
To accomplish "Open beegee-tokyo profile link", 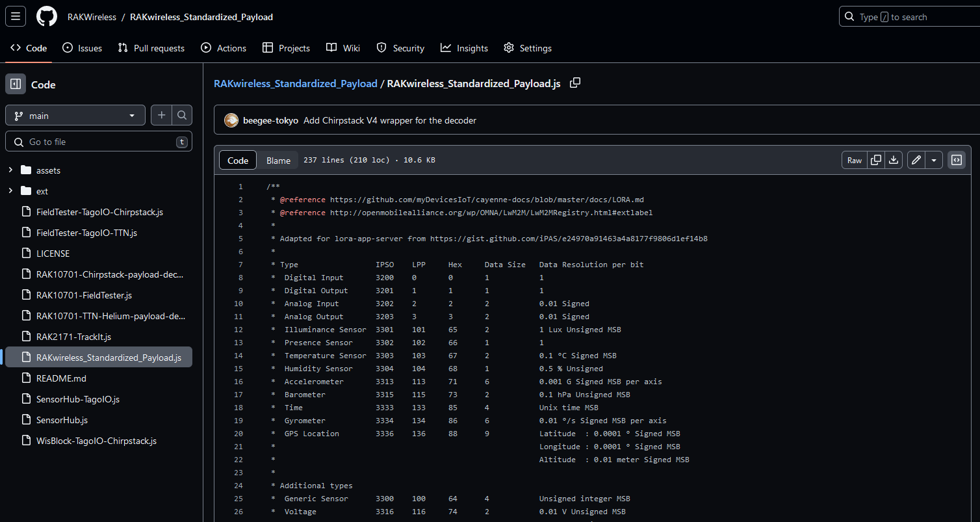I will (x=270, y=120).
